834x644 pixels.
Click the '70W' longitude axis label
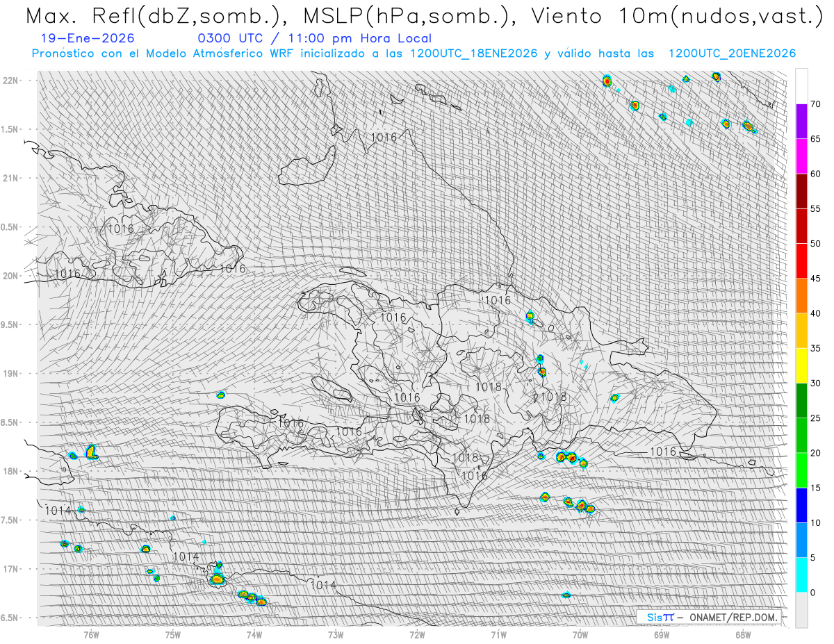[x=580, y=634]
